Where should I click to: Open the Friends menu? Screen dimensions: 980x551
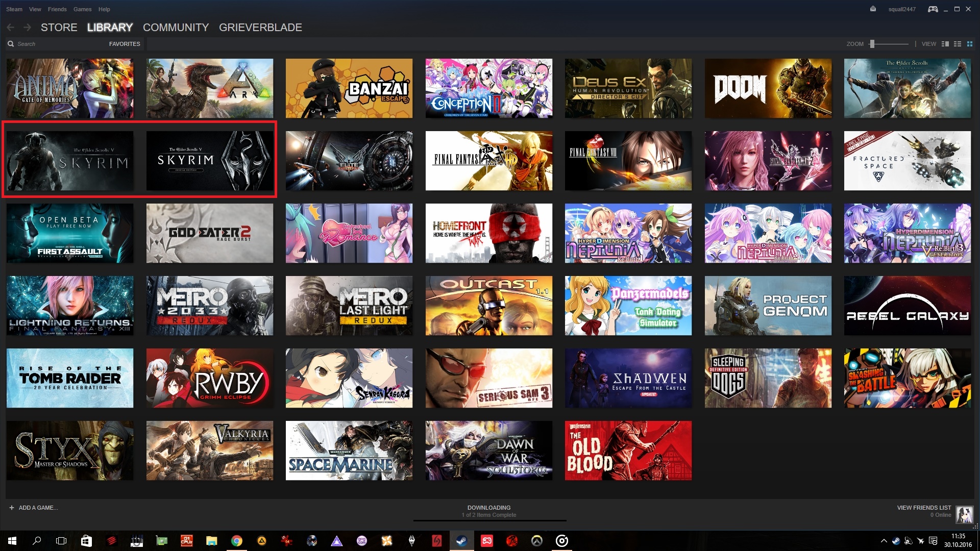pos(57,9)
